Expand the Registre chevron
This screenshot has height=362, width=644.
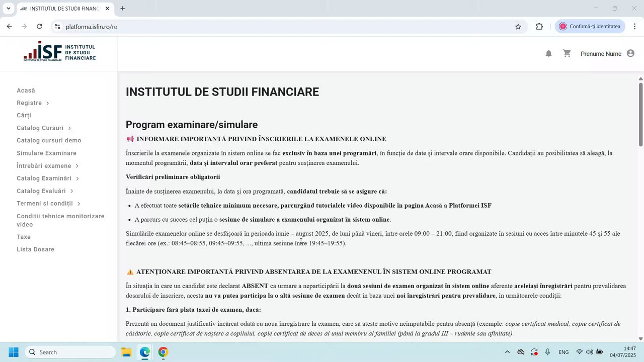pos(47,103)
